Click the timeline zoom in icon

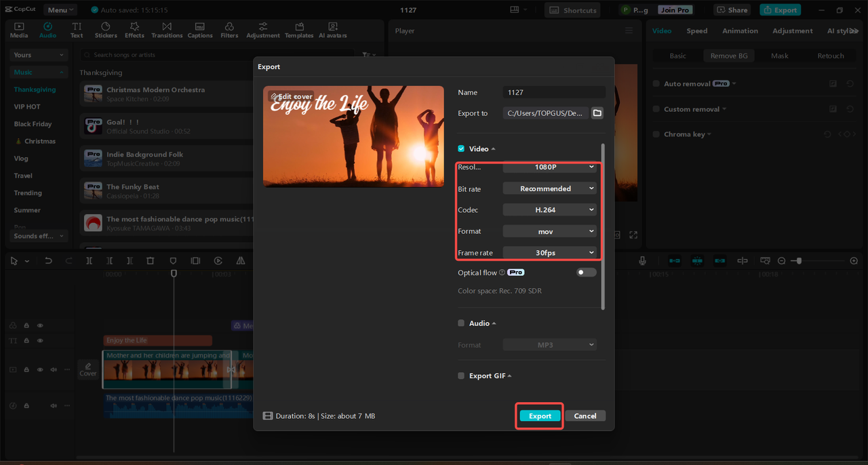854,261
